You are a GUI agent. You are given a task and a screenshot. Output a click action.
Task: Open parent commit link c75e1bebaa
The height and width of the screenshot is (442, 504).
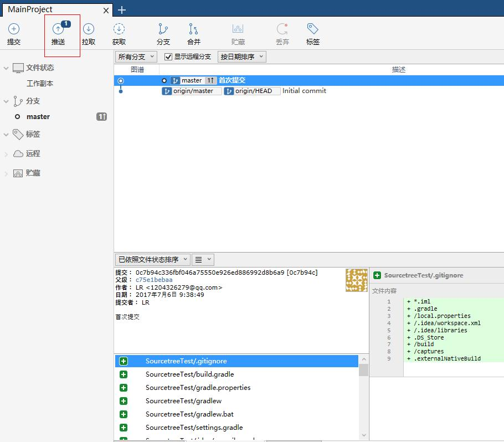point(154,280)
